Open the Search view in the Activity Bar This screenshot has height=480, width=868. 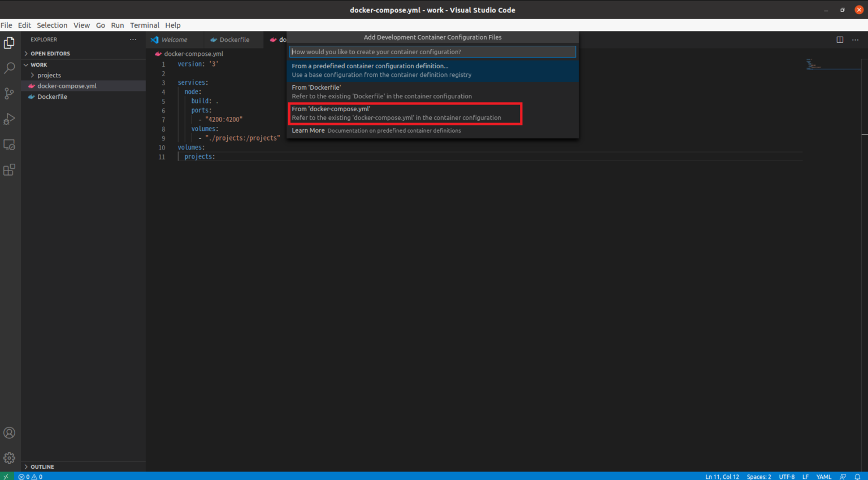point(9,68)
